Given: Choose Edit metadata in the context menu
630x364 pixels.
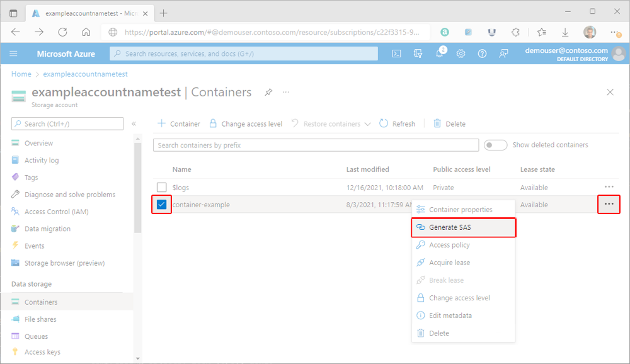Looking at the screenshot, I should click(x=463, y=316).
